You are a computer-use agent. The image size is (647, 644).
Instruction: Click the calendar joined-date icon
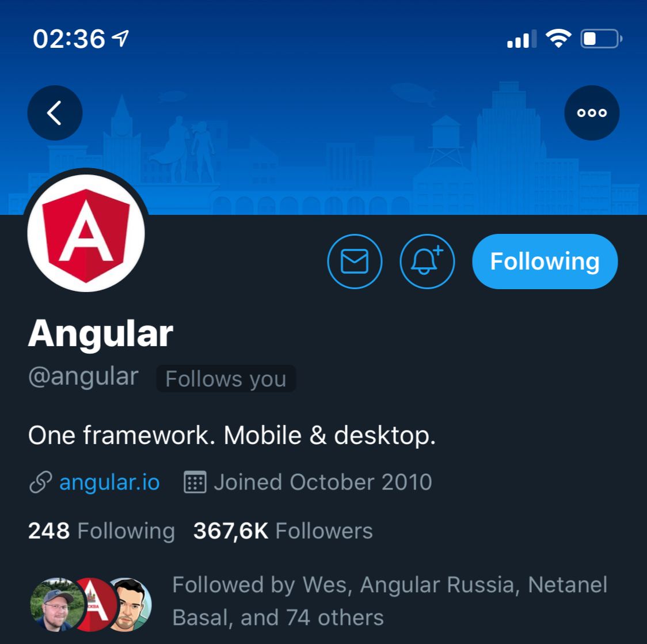(x=195, y=482)
